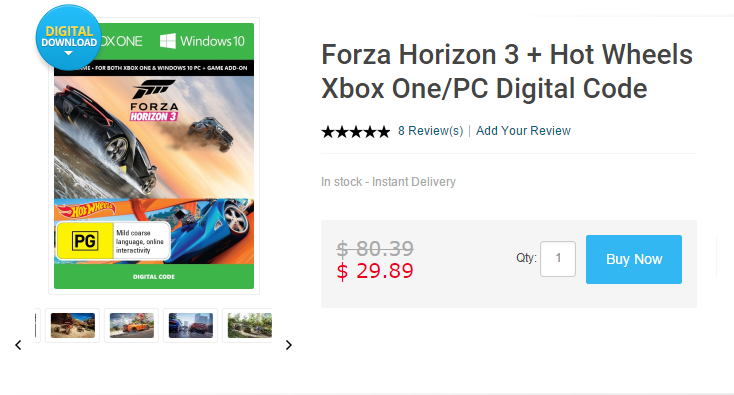Viewport: 734px width, 395px height.
Task: Select the partially hidden leftmost thumbnail
Action: [38, 325]
